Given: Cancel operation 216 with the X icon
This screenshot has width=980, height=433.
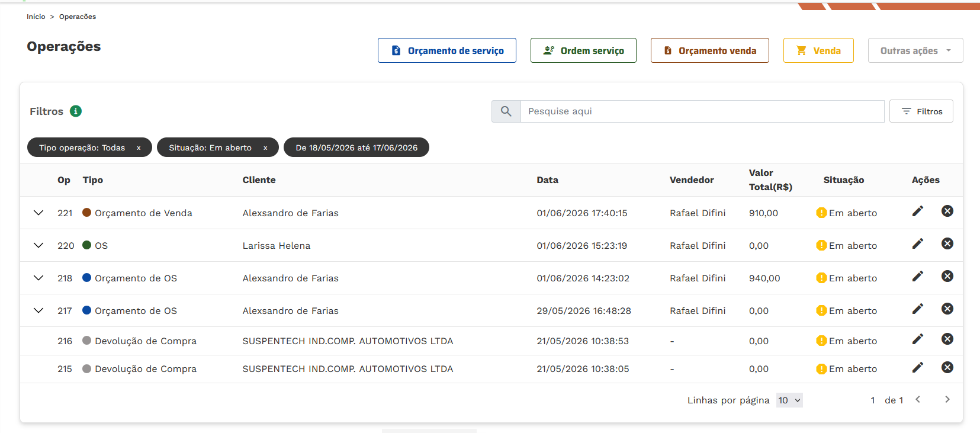Looking at the screenshot, I should tap(947, 339).
